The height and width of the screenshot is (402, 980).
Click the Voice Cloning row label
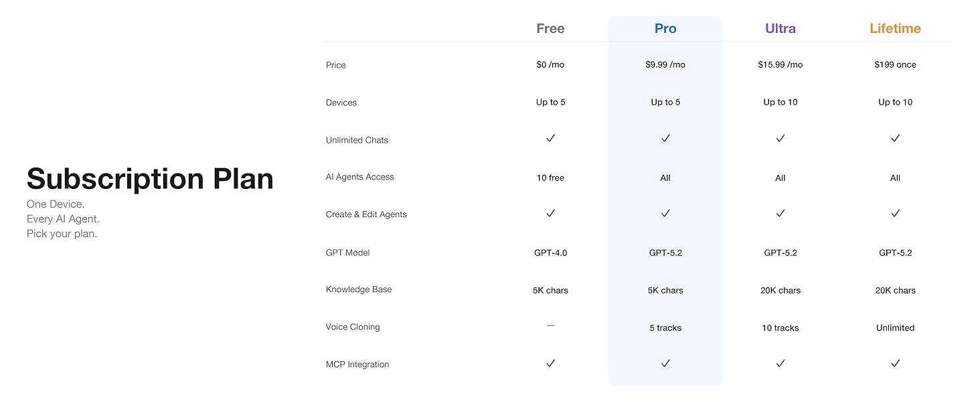(353, 327)
